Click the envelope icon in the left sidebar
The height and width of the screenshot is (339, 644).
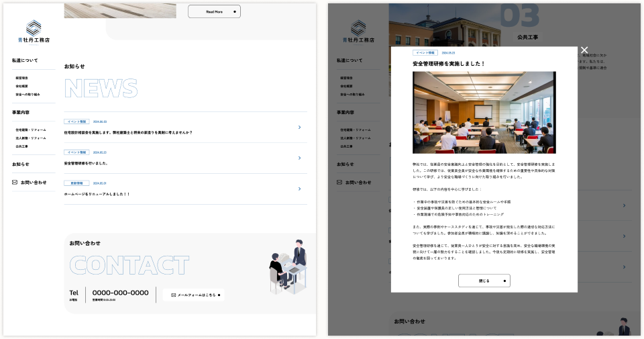pyautogui.click(x=15, y=182)
